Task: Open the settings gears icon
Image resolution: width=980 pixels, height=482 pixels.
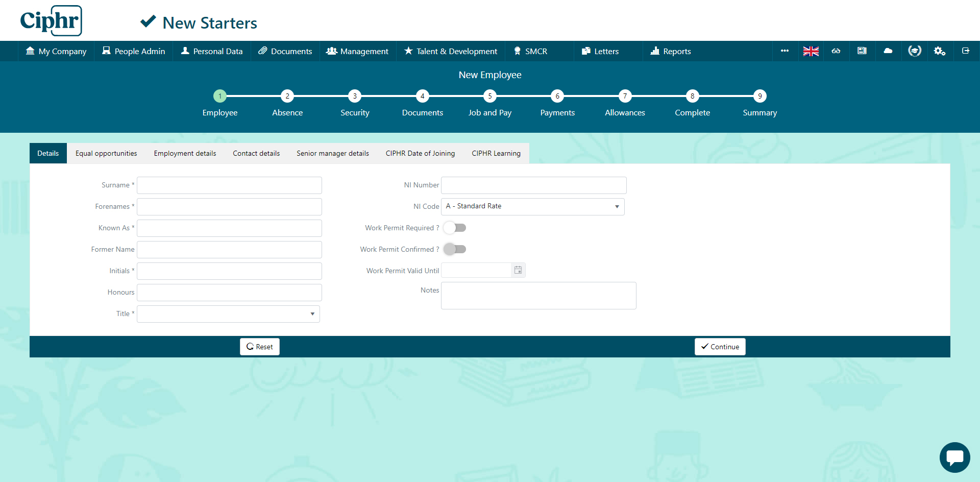Action: [940, 51]
